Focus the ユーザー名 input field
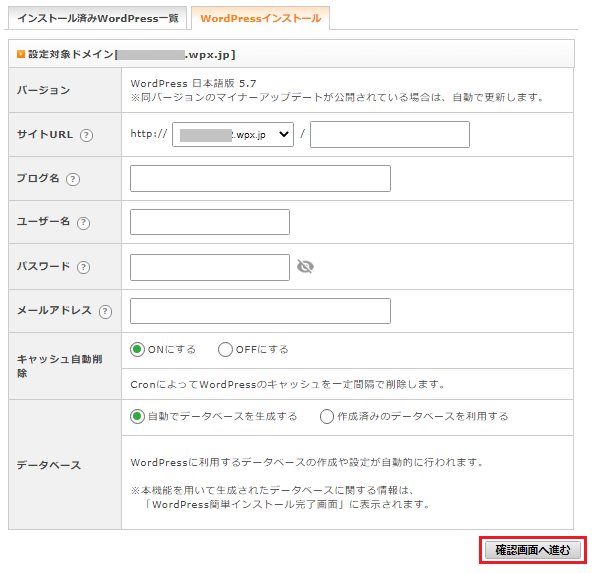This screenshot has width=592, height=573. coord(210,222)
